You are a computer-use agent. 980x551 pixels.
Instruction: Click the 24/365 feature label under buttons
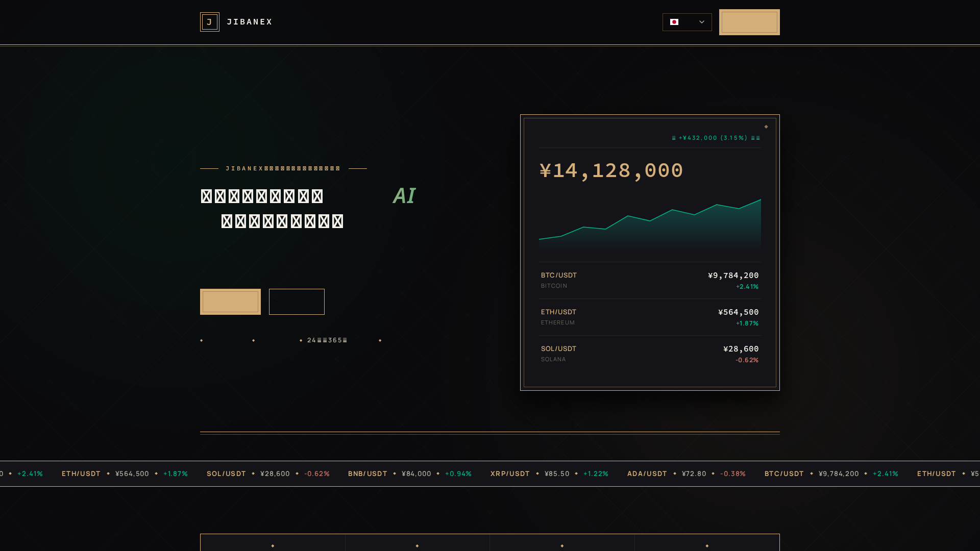tap(327, 340)
